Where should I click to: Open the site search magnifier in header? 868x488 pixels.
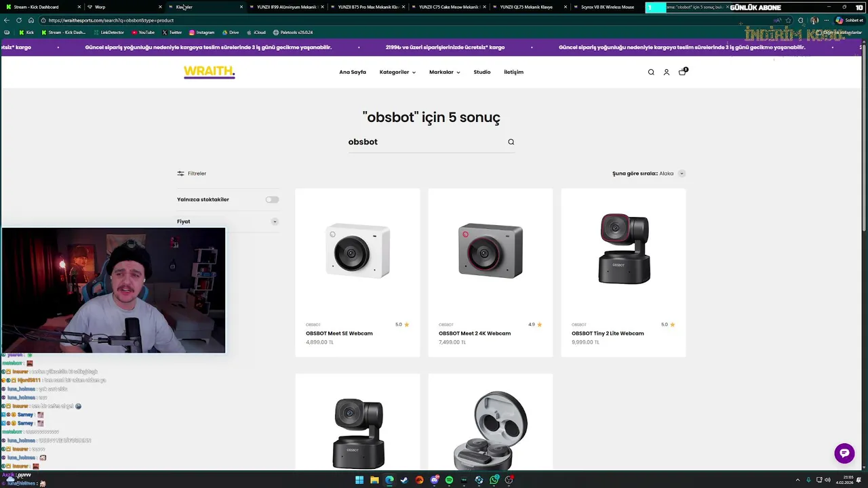point(651,72)
